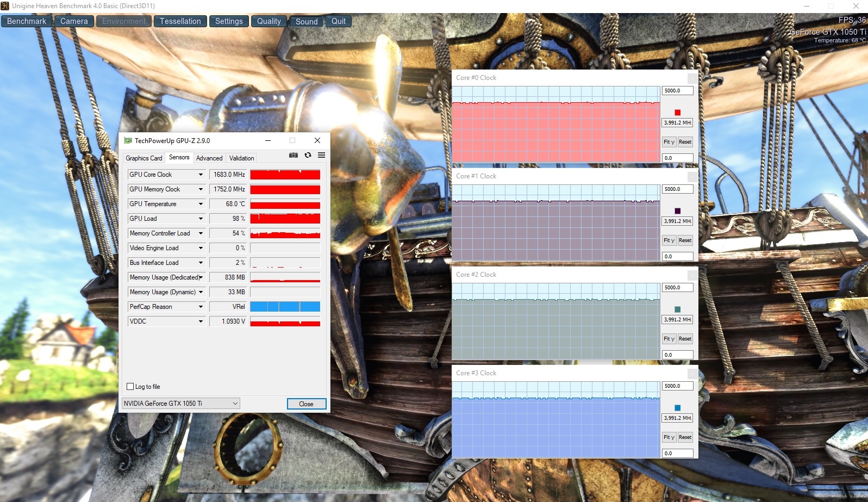Image resolution: width=868 pixels, height=502 pixels.
Task: Click the 68.0 °C temperature value
Action: tap(228, 204)
